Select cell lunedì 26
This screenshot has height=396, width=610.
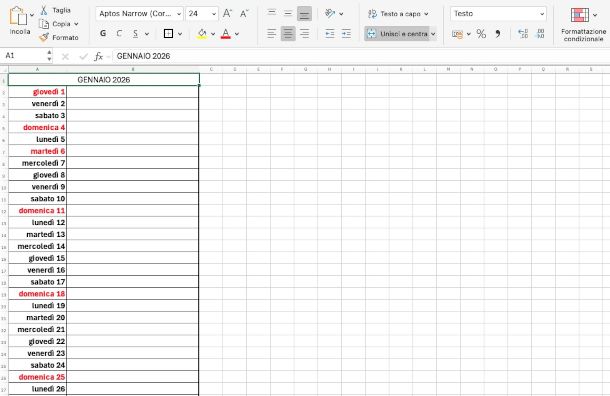pyautogui.click(x=37, y=389)
